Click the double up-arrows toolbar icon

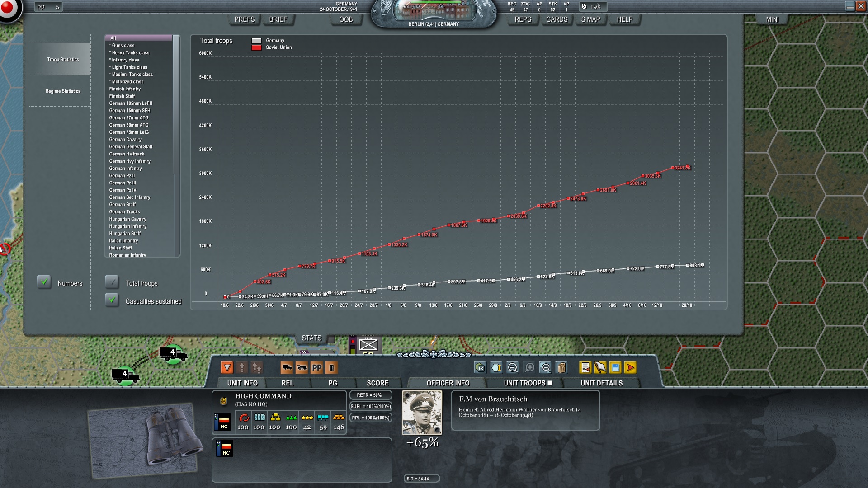(257, 368)
